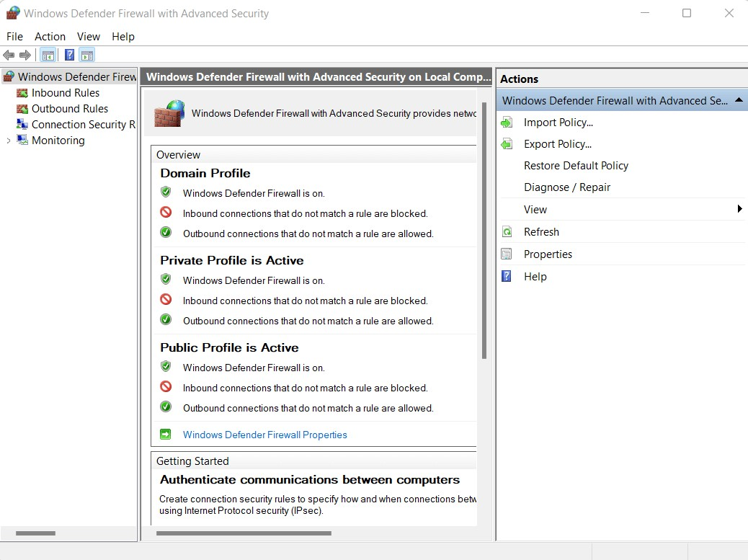The height and width of the screenshot is (560, 748).
Task: Click Private Profile firewall-on shield icon
Action: tap(166, 280)
